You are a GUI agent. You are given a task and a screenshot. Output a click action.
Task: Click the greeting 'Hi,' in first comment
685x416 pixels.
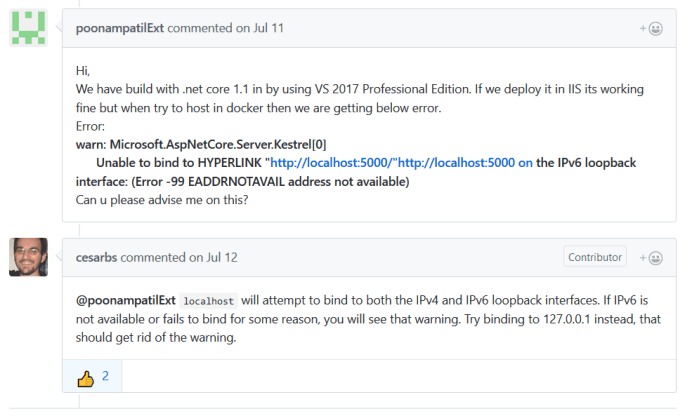(83, 71)
